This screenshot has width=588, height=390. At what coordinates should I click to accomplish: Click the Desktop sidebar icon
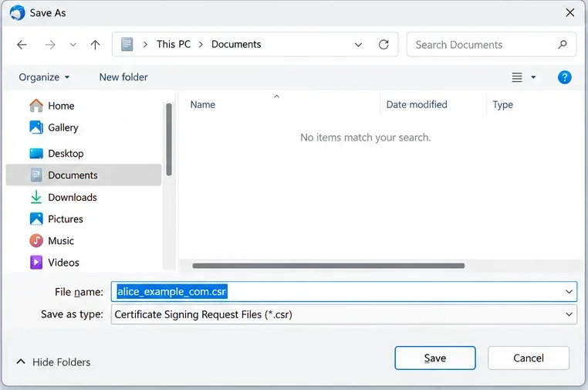(36, 153)
